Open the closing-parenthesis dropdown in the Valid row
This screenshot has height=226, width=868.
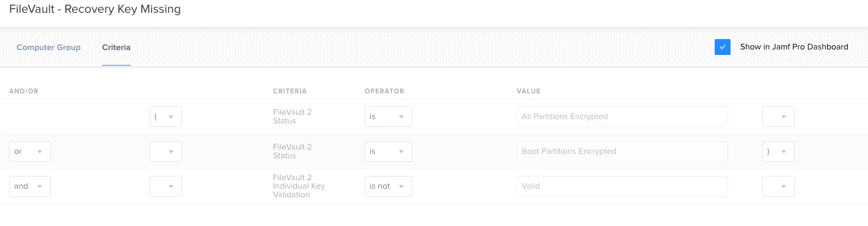(x=778, y=186)
